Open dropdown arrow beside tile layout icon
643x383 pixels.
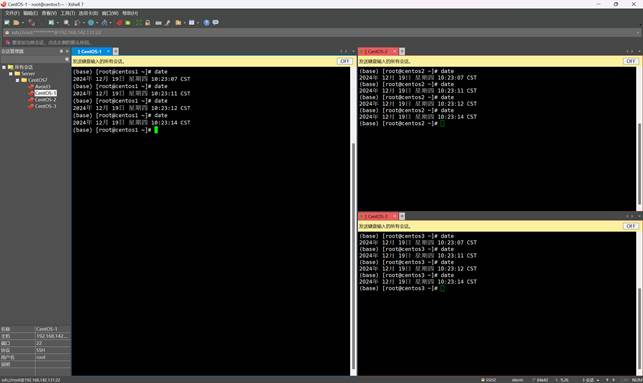pyautogui.click(x=198, y=23)
